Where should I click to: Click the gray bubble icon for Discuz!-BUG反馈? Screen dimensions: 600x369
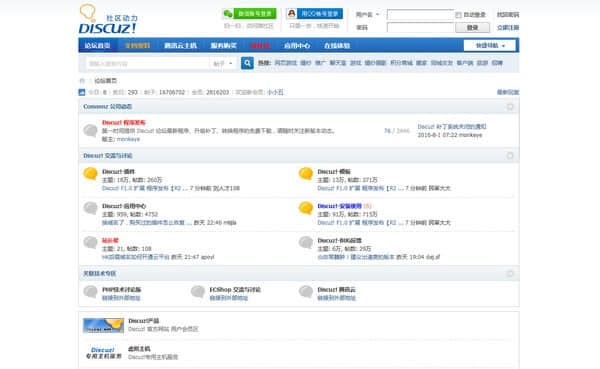tap(306, 242)
